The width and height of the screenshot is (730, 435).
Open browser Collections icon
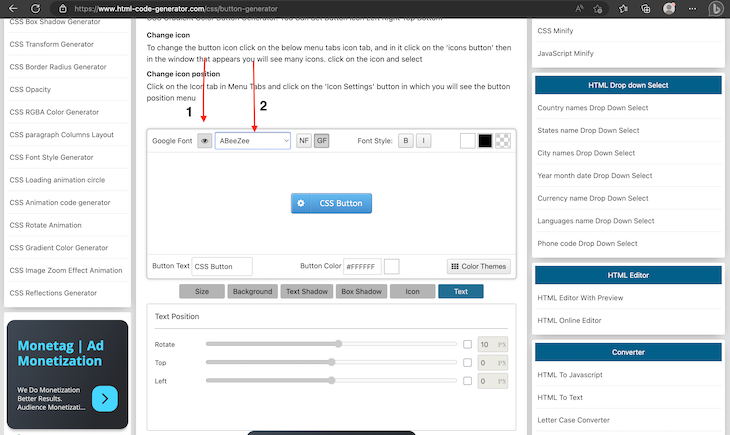(x=646, y=8)
